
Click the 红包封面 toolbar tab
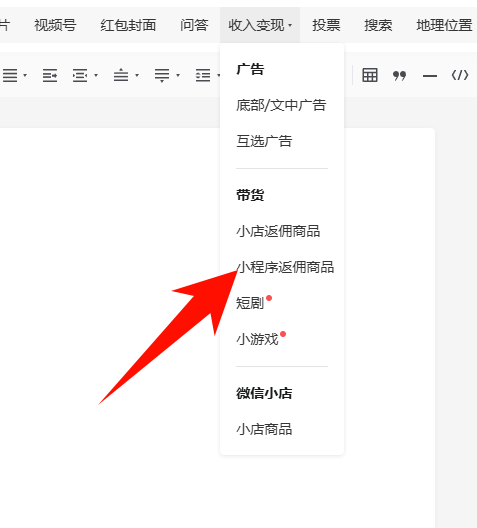click(128, 25)
